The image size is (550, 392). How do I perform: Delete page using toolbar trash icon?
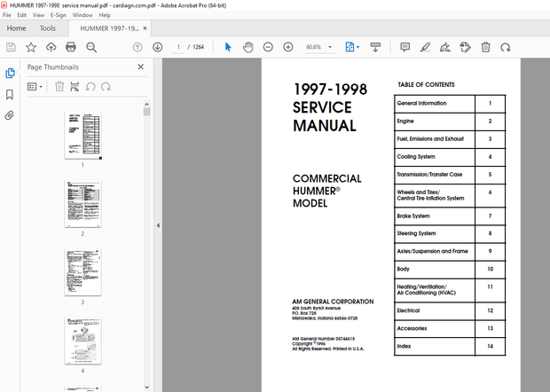485,47
